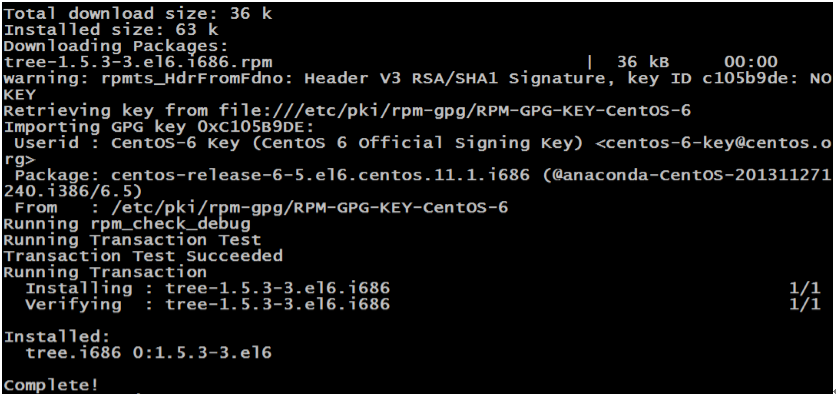This screenshot has height=394, width=836.
Task: Click the 'Transaction Test Succeeded' message
Action: pos(143,256)
